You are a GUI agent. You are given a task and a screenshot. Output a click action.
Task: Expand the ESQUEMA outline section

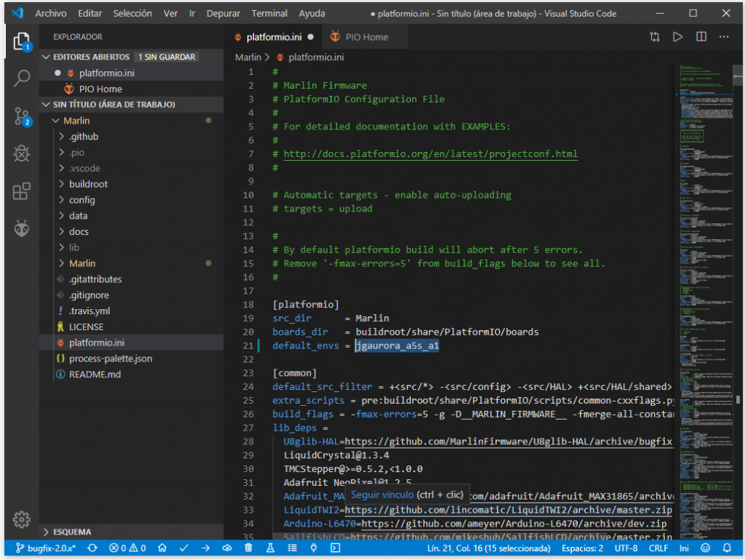tap(73, 532)
